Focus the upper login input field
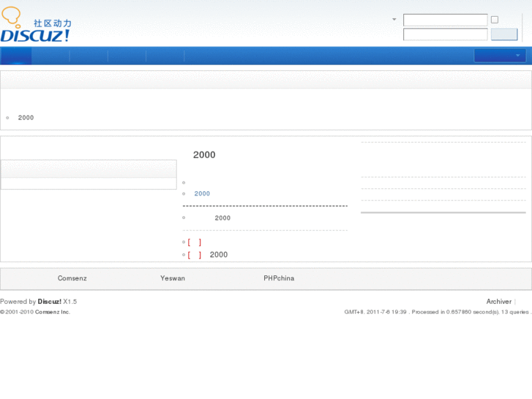This screenshot has width=532, height=399. click(x=445, y=20)
